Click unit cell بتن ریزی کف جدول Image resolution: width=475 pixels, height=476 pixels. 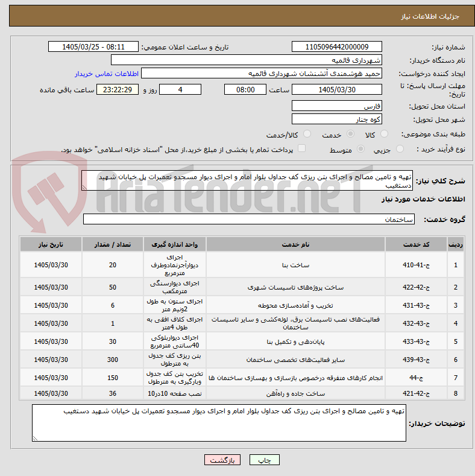pyautogui.click(x=175, y=360)
